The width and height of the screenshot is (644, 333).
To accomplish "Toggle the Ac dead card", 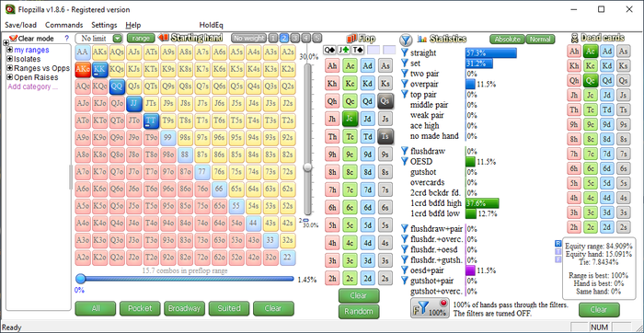I will [x=590, y=51].
